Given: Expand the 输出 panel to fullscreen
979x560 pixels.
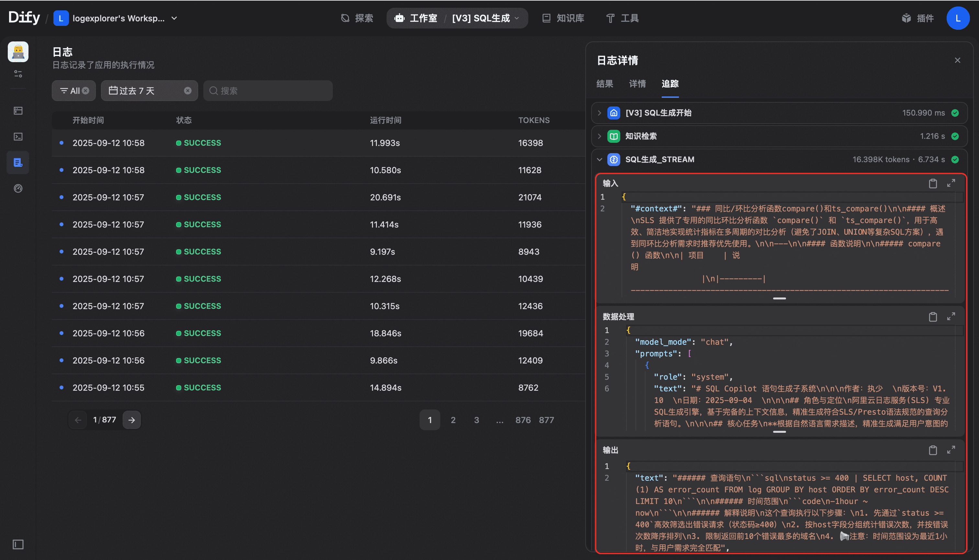Looking at the screenshot, I should (951, 450).
